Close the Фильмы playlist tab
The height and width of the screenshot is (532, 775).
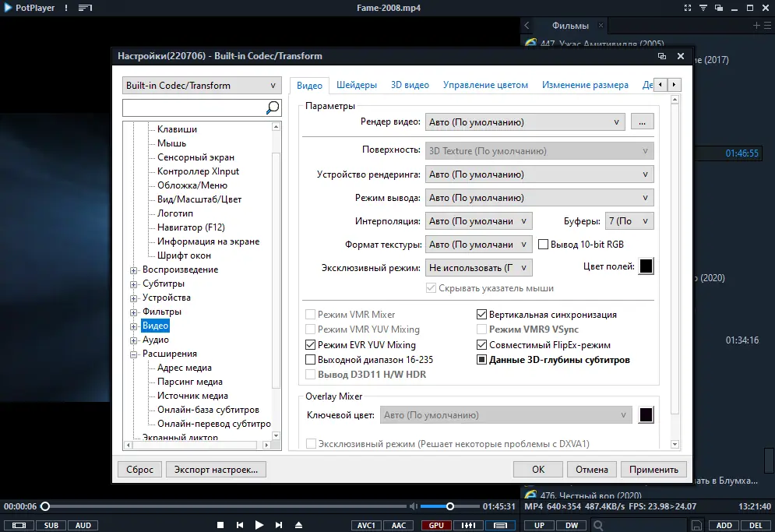tap(601, 25)
